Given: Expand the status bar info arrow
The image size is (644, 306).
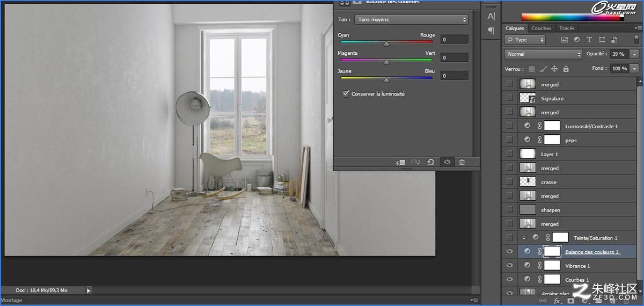Looking at the screenshot, I should [89, 290].
